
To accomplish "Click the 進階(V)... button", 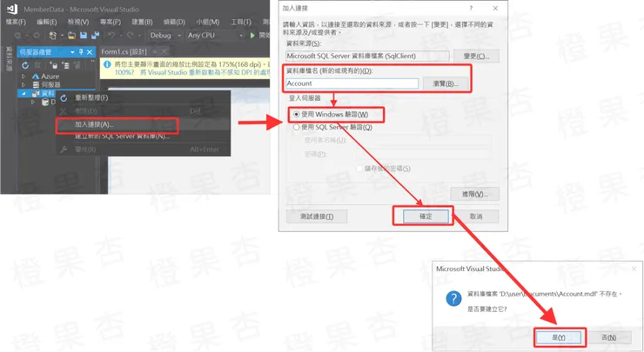I will [x=475, y=194].
